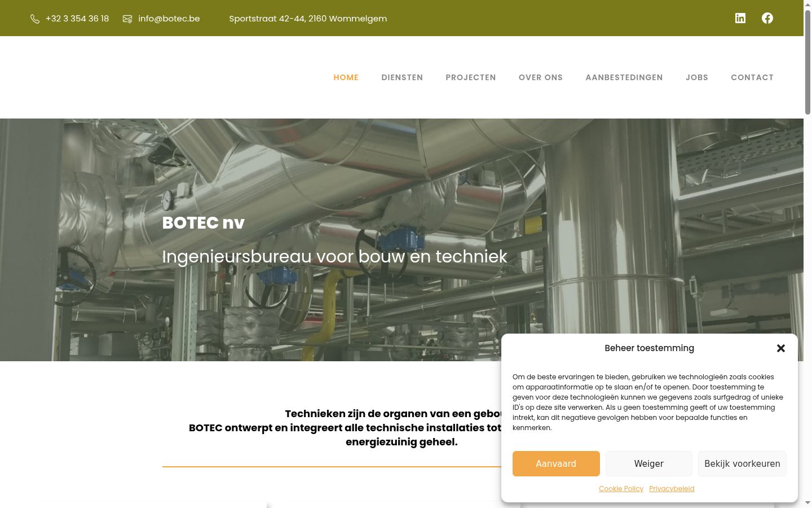Select address Sportstraat 42-44, 2160 Wommelgem
812x508 pixels.
[x=308, y=19]
